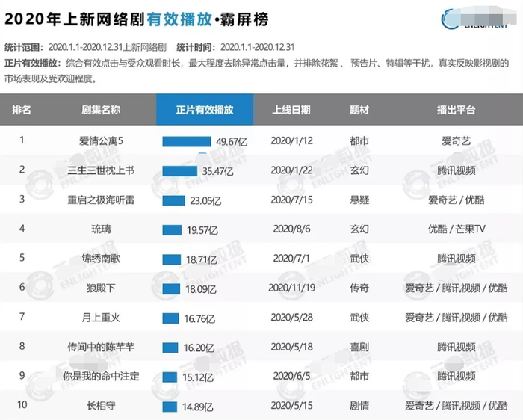
Task: Click the 月上重火 series title
Action: tap(100, 318)
